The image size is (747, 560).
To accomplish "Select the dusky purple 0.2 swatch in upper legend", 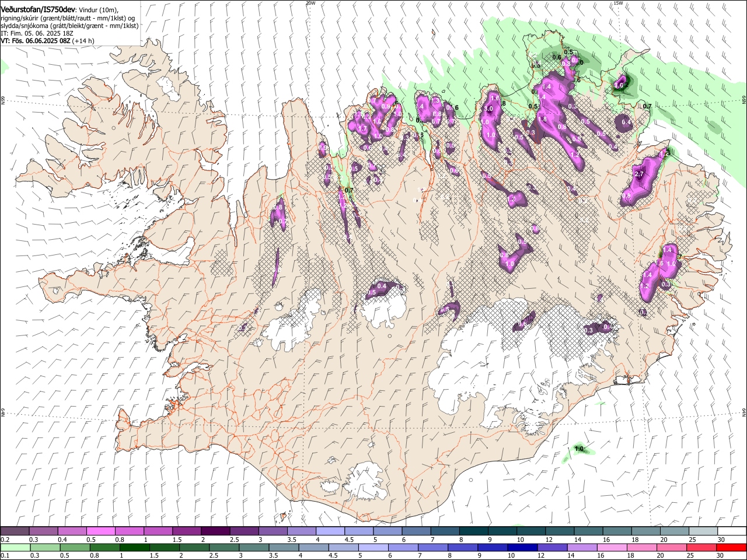I will tap(15, 531).
